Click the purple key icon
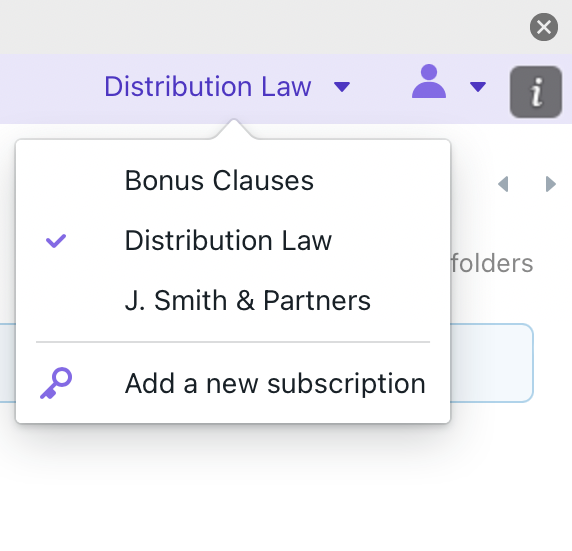The width and height of the screenshot is (572, 551). coord(56,383)
